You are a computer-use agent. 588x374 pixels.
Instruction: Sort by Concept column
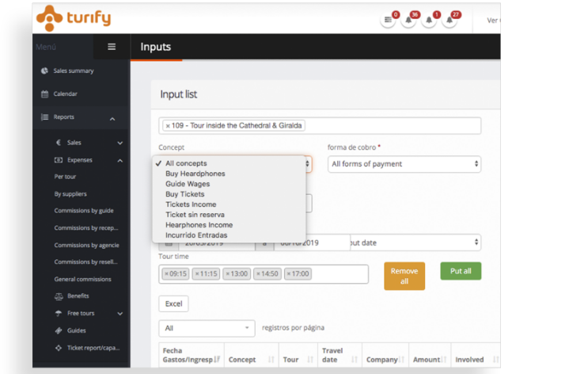point(252,355)
